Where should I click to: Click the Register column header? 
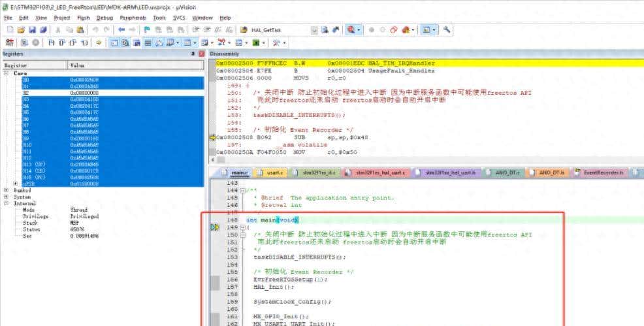click(35, 65)
